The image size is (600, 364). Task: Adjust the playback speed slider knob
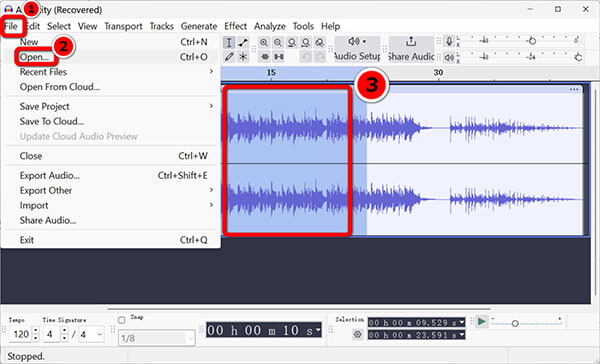click(515, 323)
